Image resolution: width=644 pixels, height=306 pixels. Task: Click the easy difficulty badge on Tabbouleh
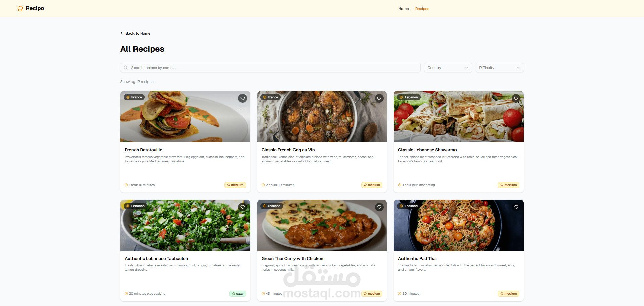pyautogui.click(x=237, y=294)
